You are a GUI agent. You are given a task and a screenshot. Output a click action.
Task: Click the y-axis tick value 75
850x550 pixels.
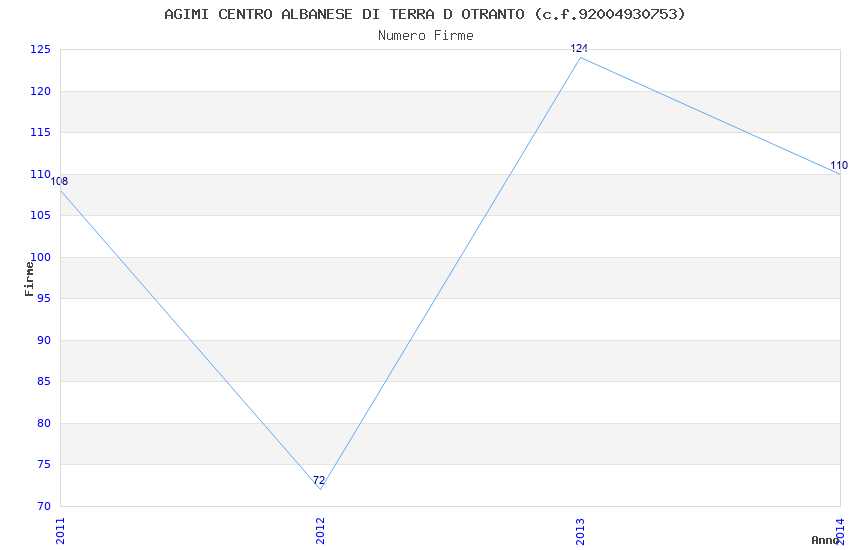44,464
